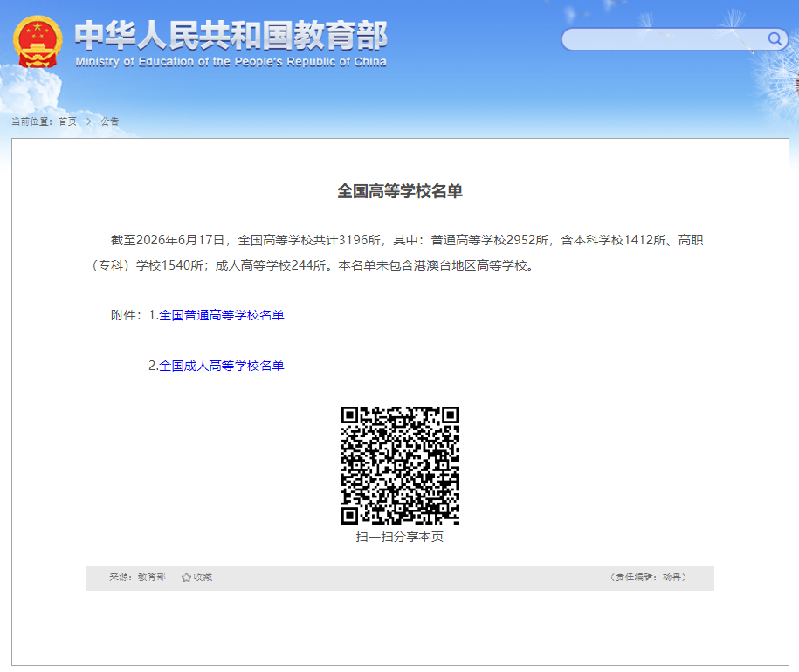Click the 中华人民共和国教育部 site title
799x672 pixels.
click(x=231, y=36)
